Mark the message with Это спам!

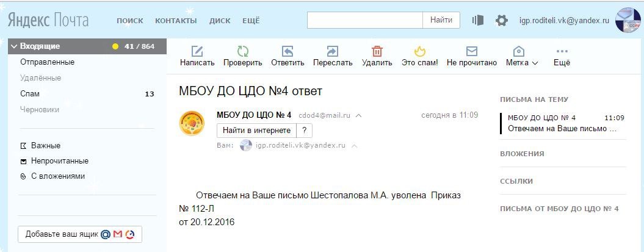click(419, 52)
